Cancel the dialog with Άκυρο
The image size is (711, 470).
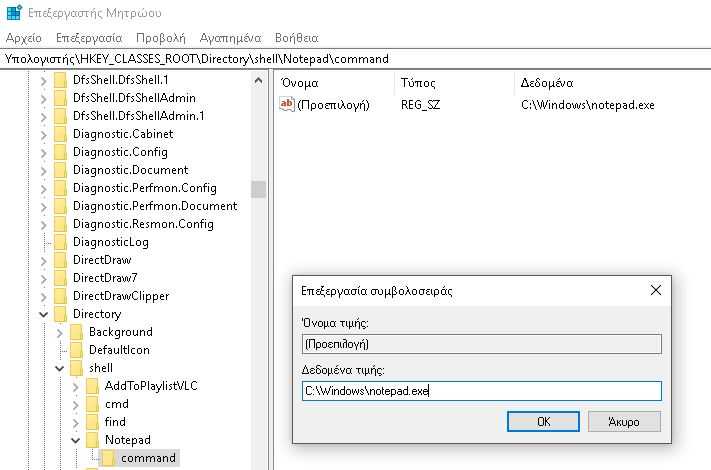coord(624,422)
